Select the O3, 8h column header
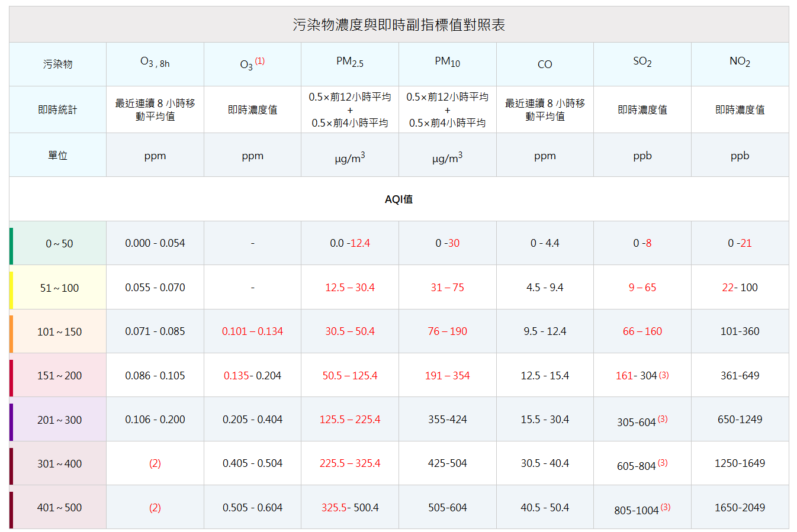This screenshot has width=797, height=532. pos(155,63)
